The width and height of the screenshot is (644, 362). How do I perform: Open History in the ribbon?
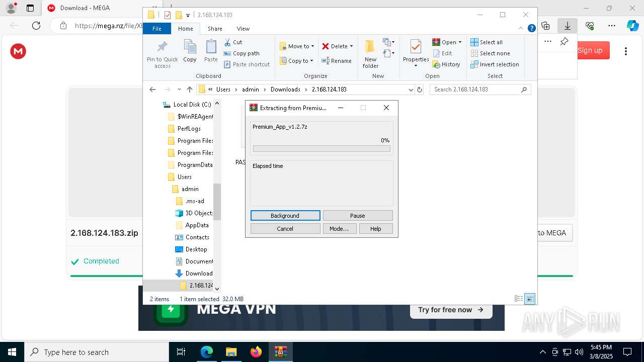coord(446,64)
